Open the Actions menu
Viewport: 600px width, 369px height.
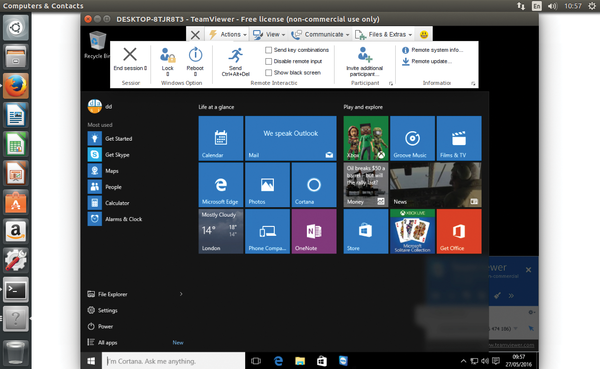point(228,34)
